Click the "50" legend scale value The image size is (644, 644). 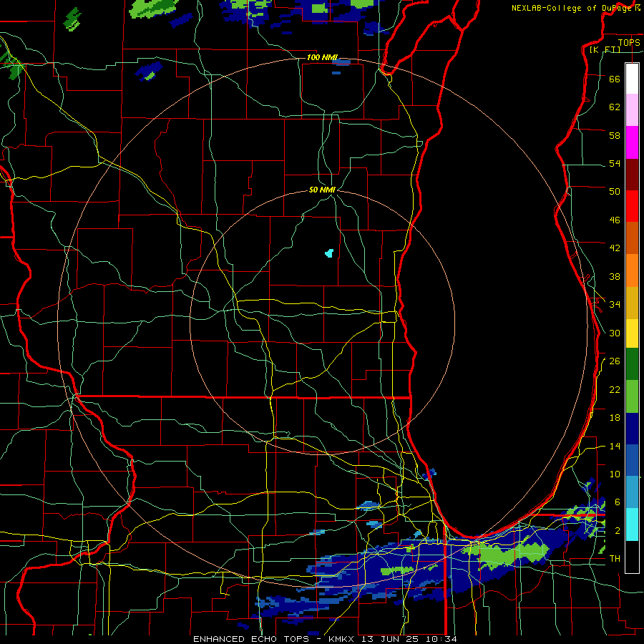click(x=615, y=192)
